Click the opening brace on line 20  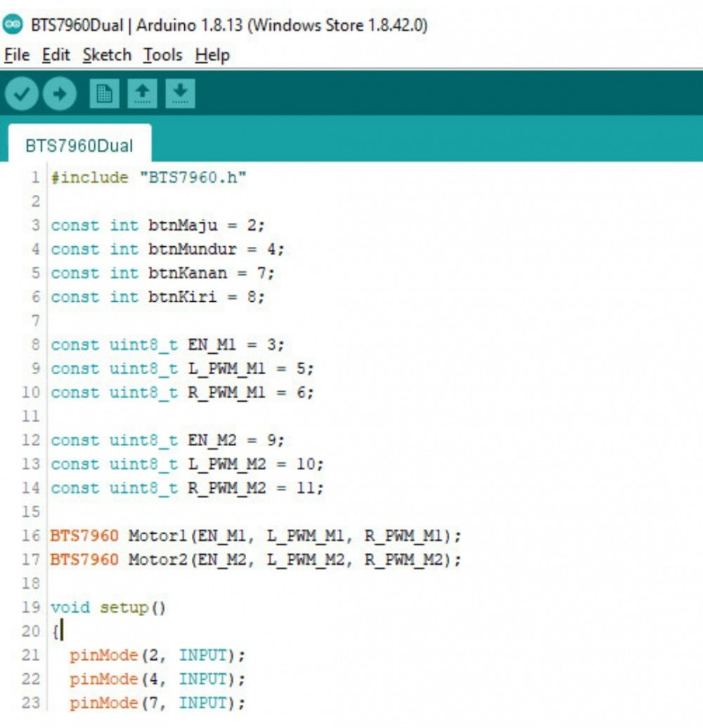click(56, 632)
